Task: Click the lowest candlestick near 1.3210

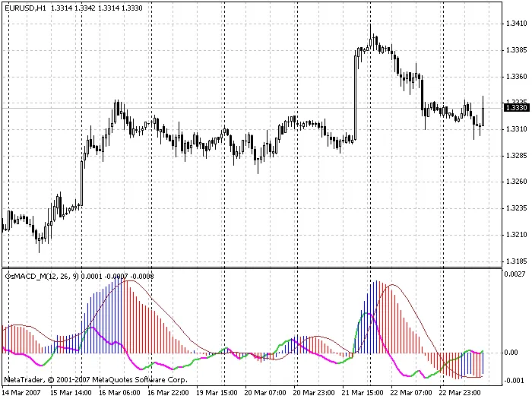Action: click(x=39, y=242)
